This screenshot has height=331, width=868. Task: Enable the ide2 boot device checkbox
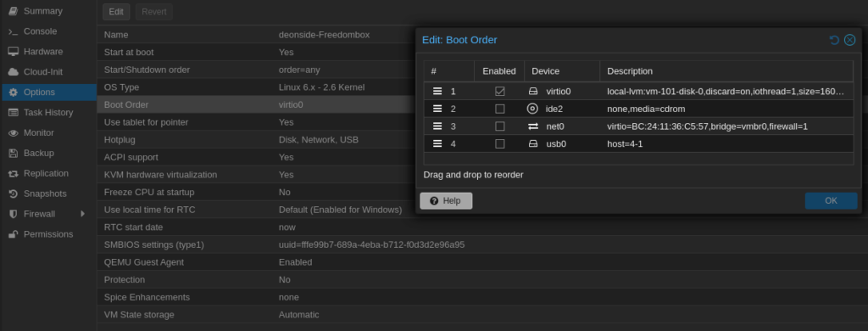500,109
